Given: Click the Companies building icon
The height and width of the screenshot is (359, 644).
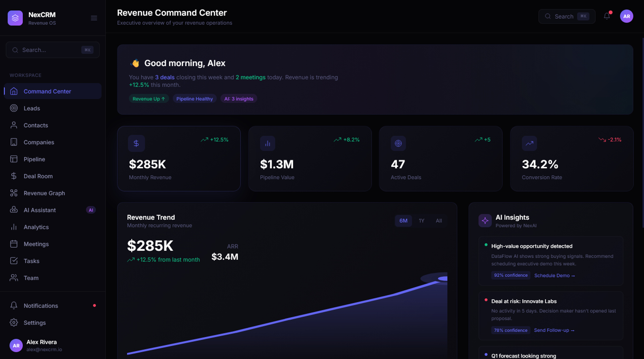Looking at the screenshot, I should [14, 142].
